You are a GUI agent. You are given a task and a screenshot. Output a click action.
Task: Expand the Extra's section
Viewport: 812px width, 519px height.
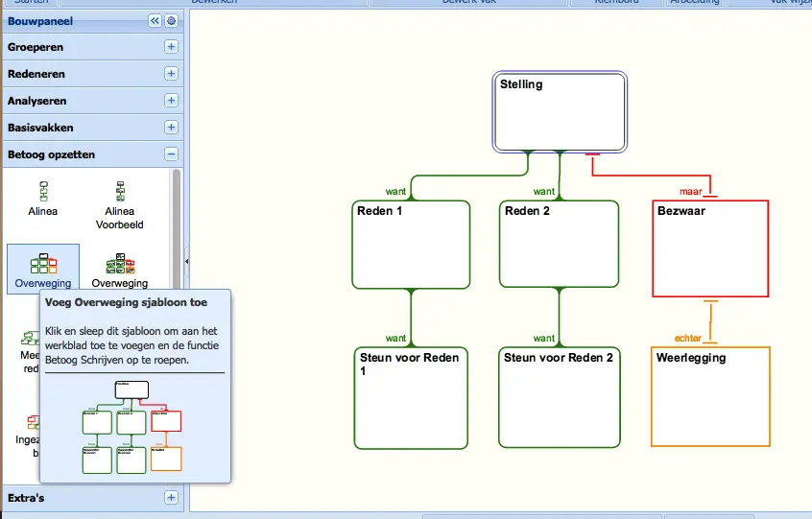tap(171, 498)
